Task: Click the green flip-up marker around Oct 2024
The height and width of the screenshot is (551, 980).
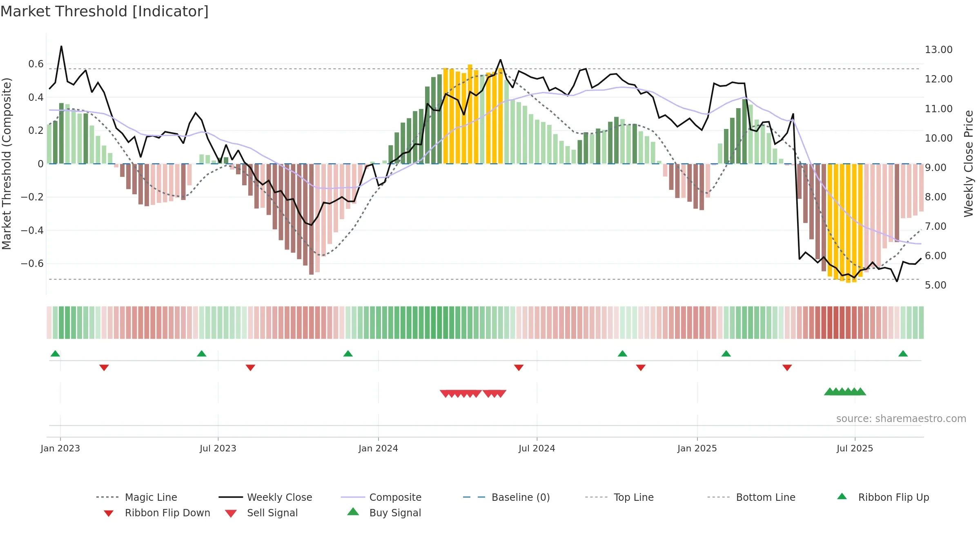Action: pos(622,353)
